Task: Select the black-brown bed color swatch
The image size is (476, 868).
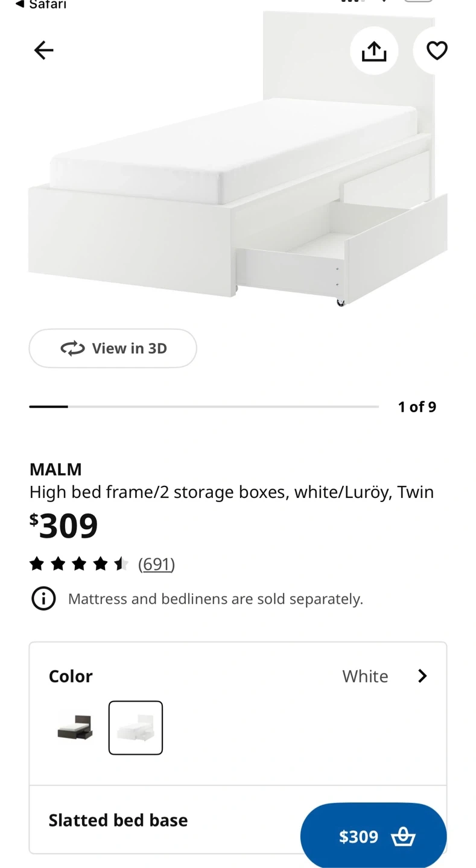Action: pos(75,728)
